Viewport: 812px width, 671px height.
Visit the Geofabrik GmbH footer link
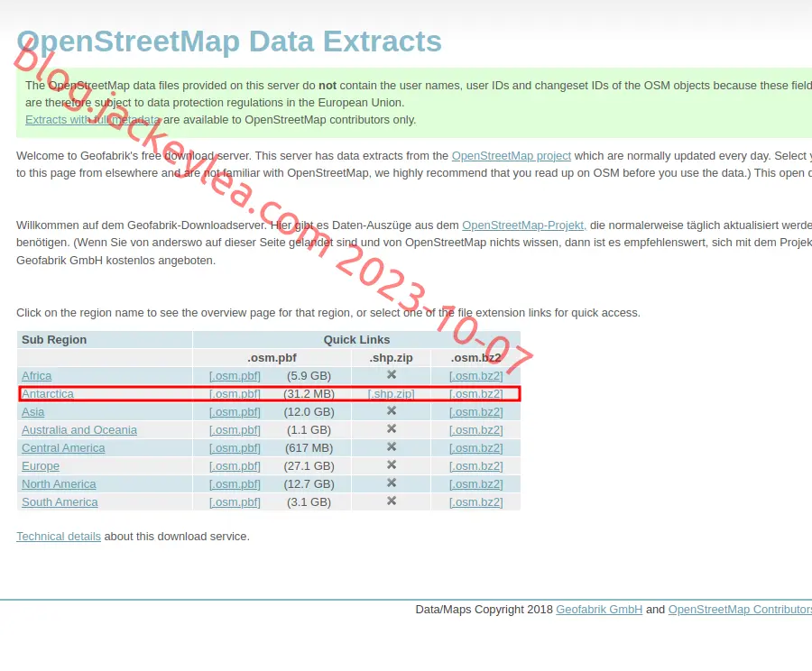[599, 610]
